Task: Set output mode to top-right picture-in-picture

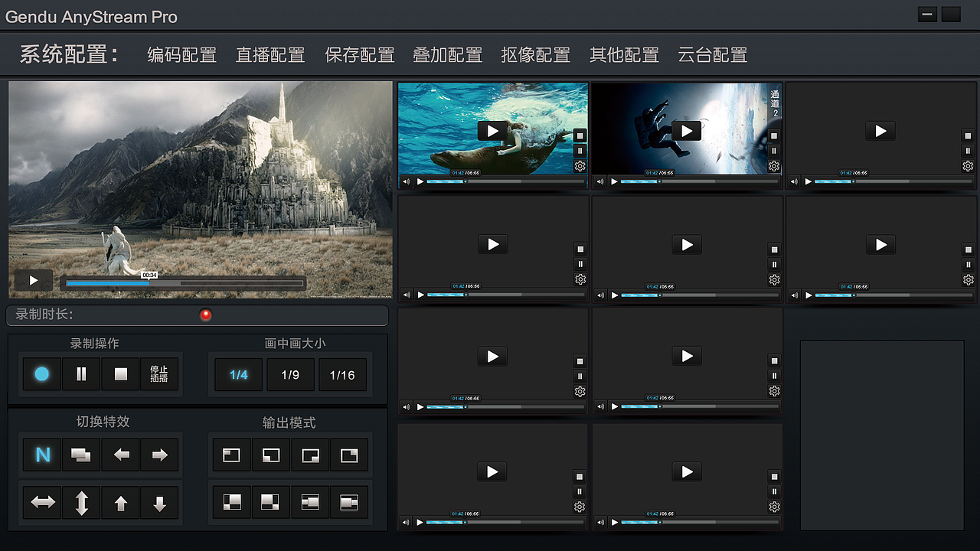Action: click(x=349, y=455)
